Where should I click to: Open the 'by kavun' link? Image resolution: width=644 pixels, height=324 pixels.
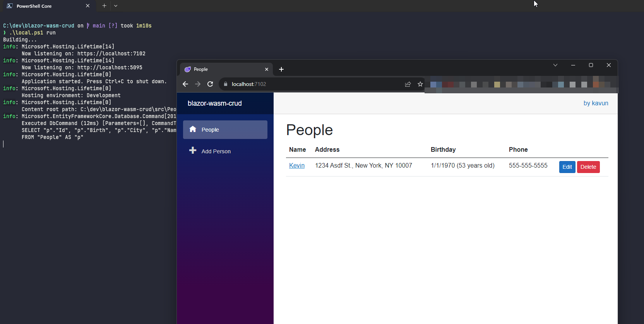[596, 103]
